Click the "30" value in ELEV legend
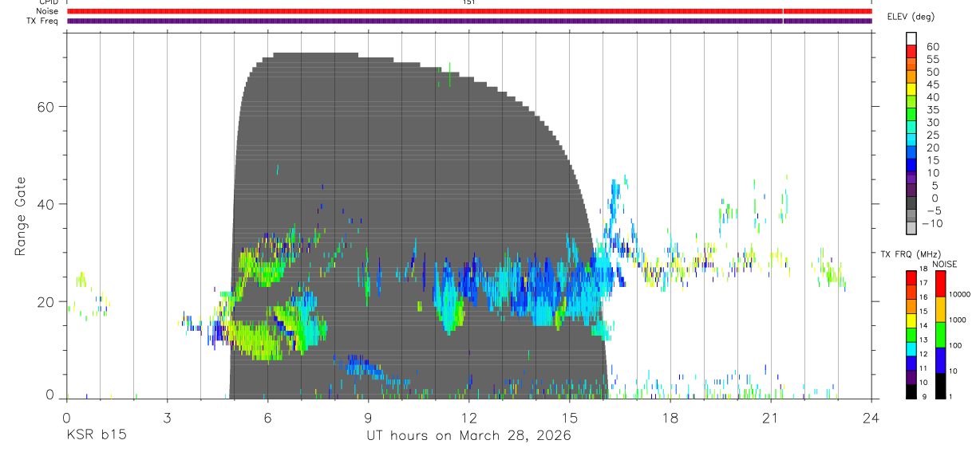 tap(932, 122)
